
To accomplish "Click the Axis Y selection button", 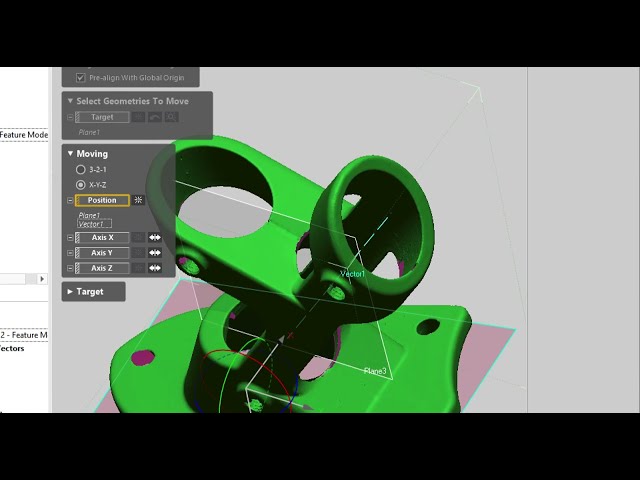I will 102,253.
